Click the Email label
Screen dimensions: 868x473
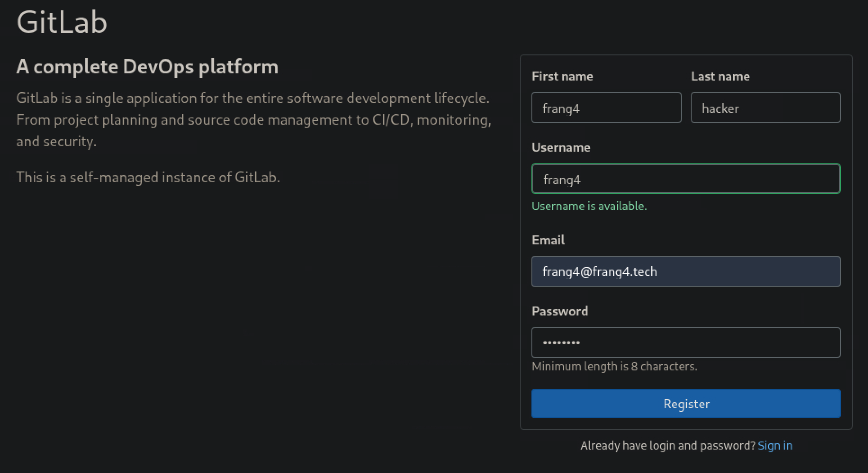tap(548, 240)
